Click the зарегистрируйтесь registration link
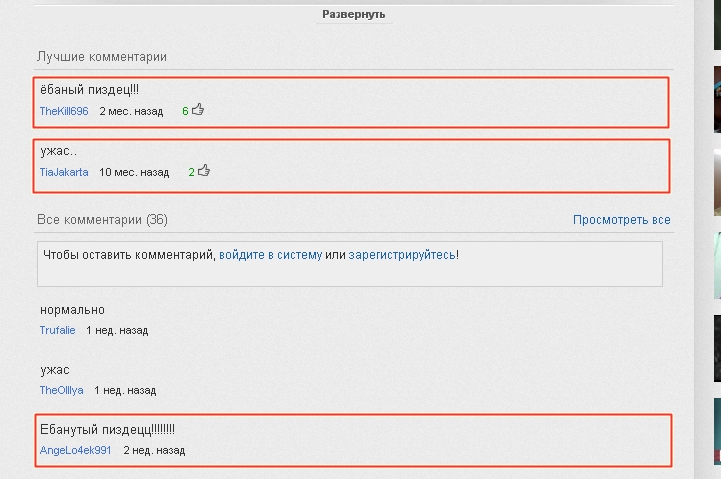The image size is (721, 479). point(402,255)
